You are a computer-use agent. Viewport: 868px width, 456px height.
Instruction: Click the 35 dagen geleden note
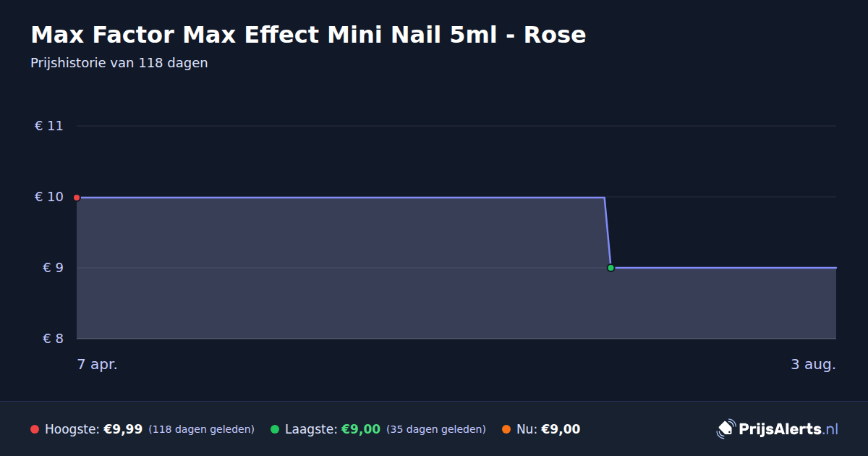436,429
